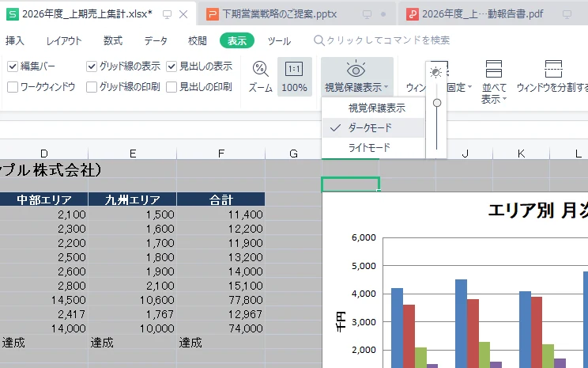Click cell with value 2,417
Image resolution: width=588 pixels, height=368 pixels.
coord(44,314)
